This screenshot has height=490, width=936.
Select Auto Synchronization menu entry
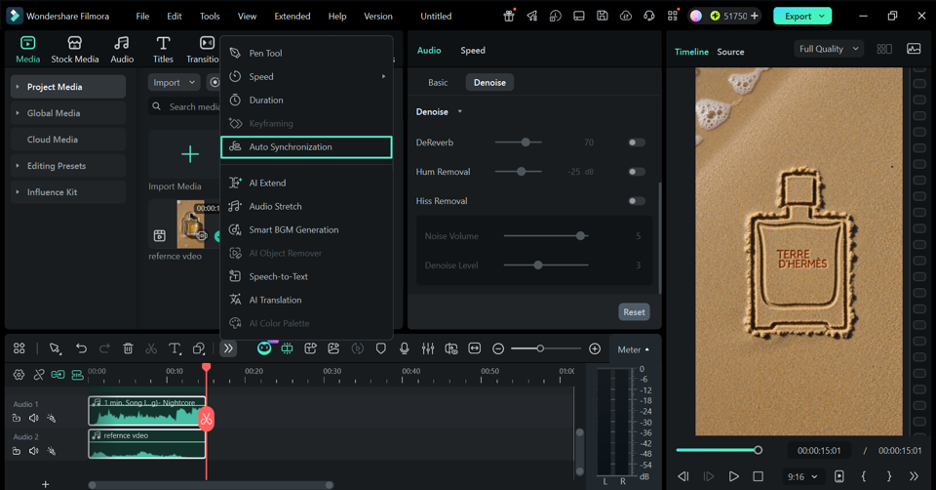point(306,147)
